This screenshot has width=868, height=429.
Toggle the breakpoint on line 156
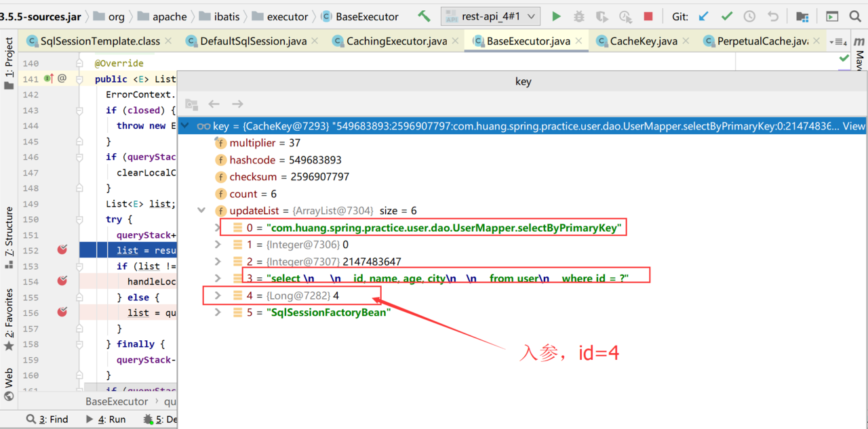62,312
